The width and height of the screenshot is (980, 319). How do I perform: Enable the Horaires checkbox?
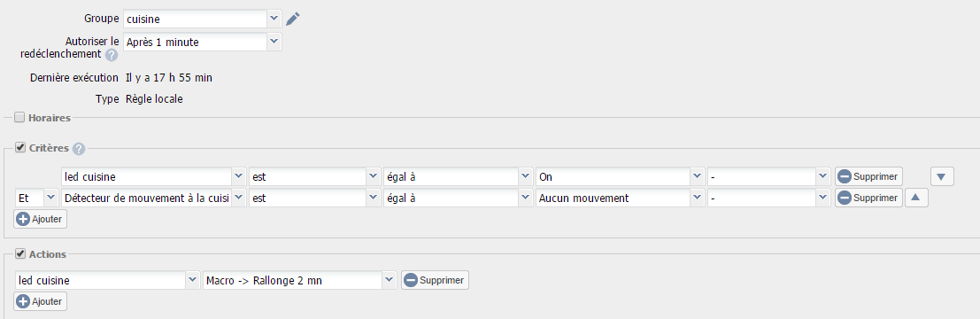tap(19, 117)
